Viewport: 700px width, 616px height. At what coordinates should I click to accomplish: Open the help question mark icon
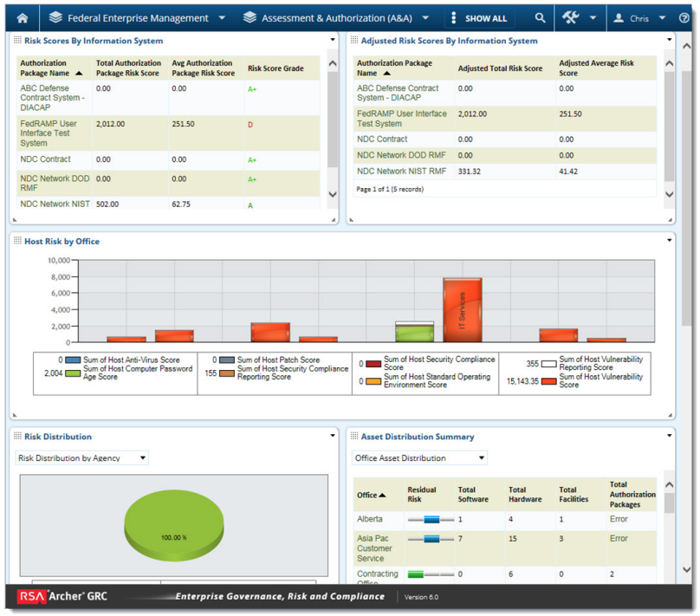684,18
